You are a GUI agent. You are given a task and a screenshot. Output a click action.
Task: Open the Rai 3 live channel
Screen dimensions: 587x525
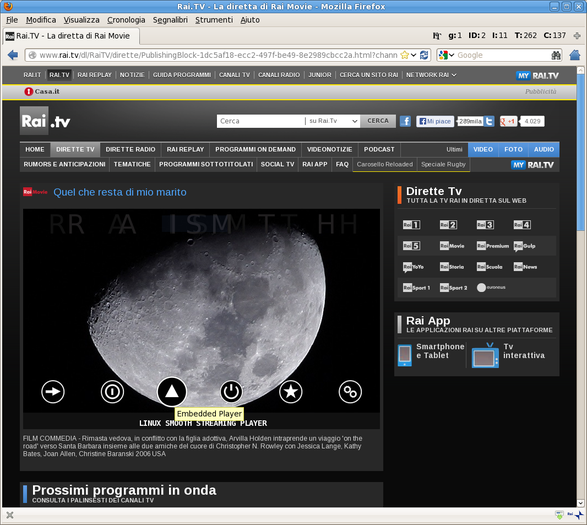point(485,225)
